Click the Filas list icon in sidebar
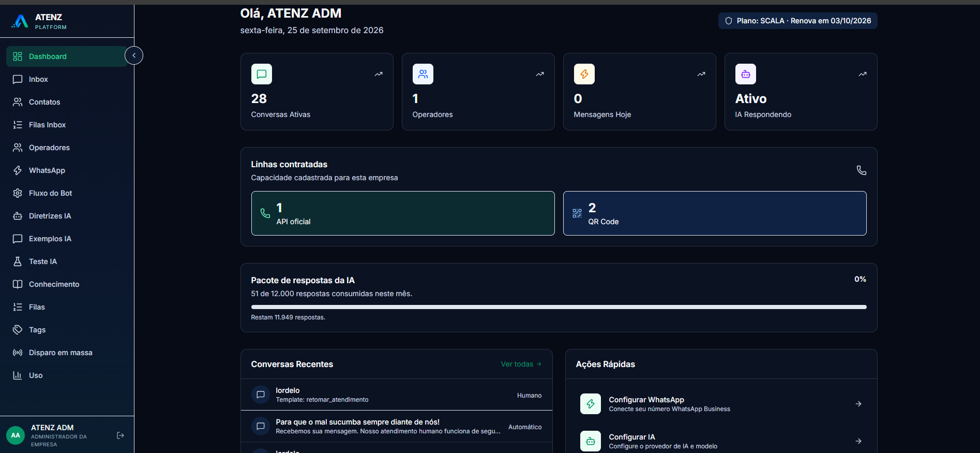Image resolution: width=980 pixels, height=453 pixels. click(x=18, y=307)
